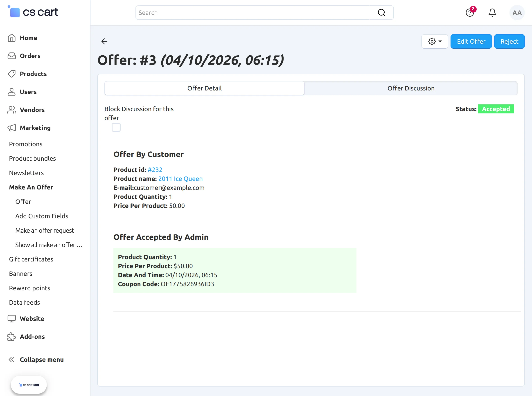Open Product bundles in the sidebar

point(32,158)
